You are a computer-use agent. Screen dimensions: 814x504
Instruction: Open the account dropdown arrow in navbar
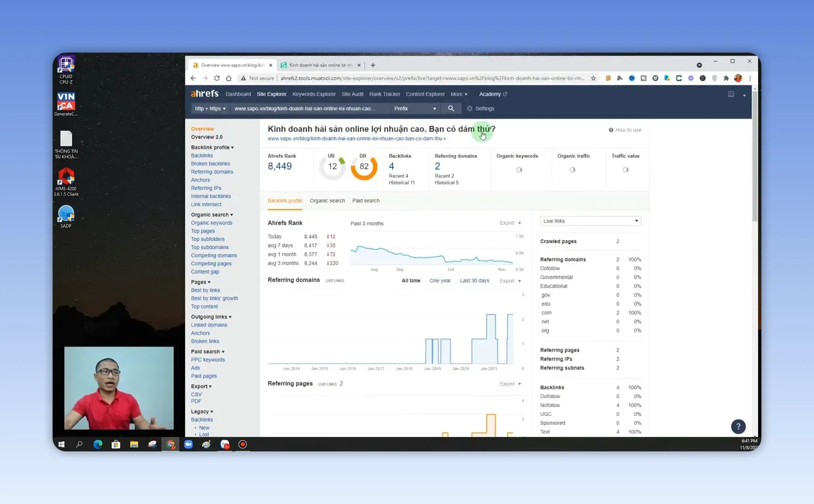tap(744, 95)
